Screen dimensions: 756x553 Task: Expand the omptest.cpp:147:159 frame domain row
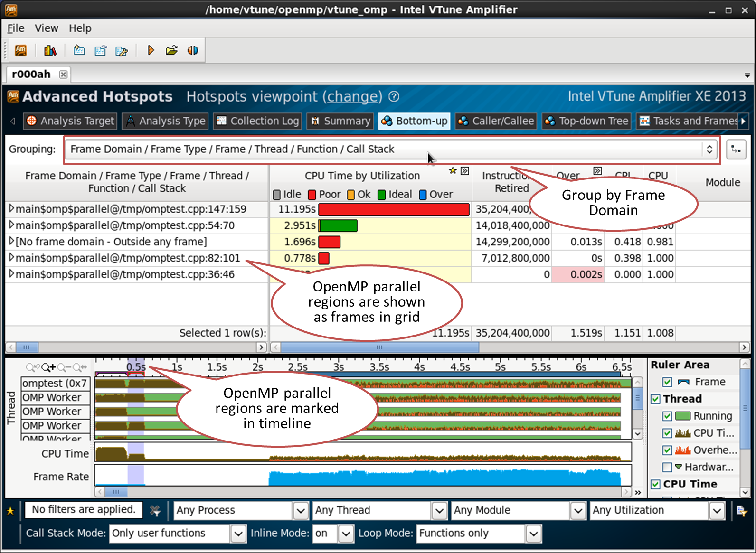(12, 209)
